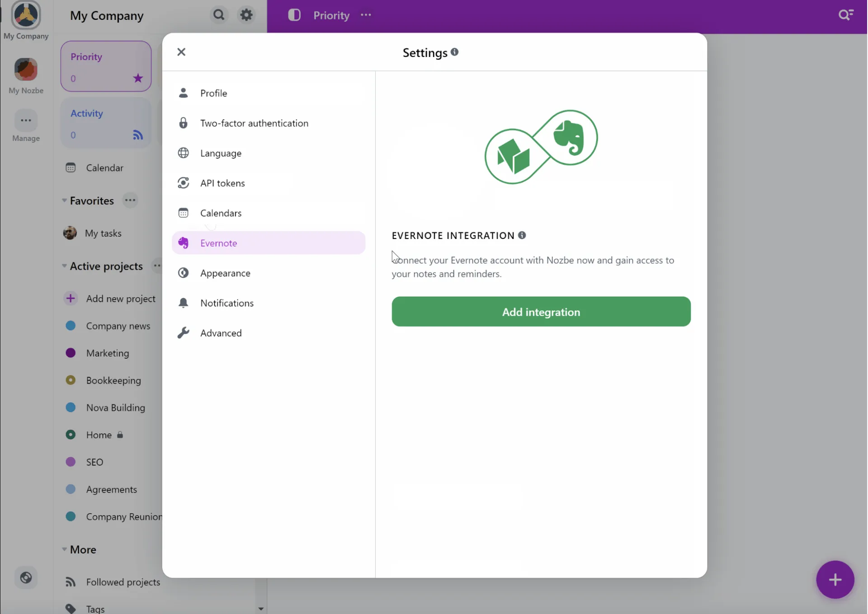Switch to My Nozbe workspace
Image resolution: width=868 pixels, height=614 pixels.
pyautogui.click(x=26, y=69)
